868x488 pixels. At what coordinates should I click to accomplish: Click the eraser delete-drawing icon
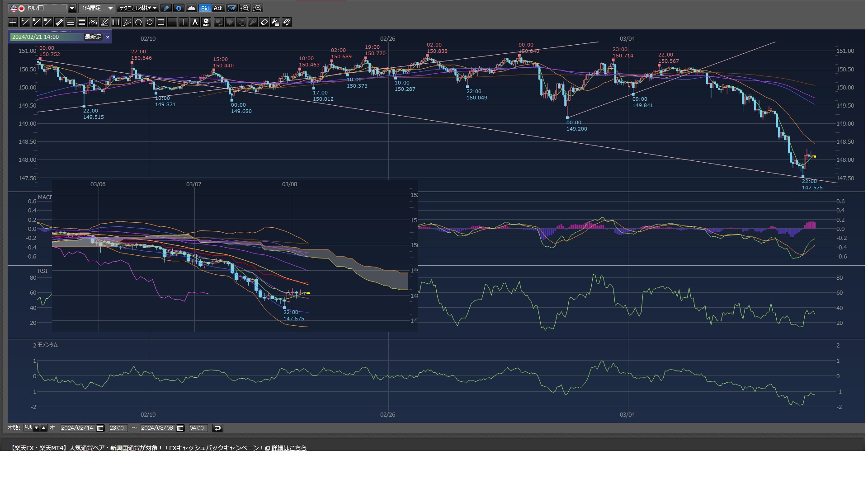[x=264, y=22]
